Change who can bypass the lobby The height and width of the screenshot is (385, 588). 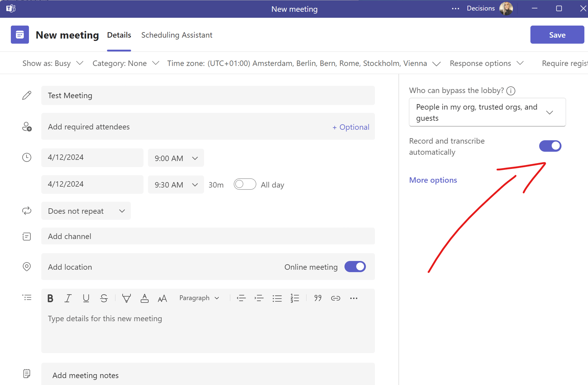pyautogui.click(x=487, y=112)
